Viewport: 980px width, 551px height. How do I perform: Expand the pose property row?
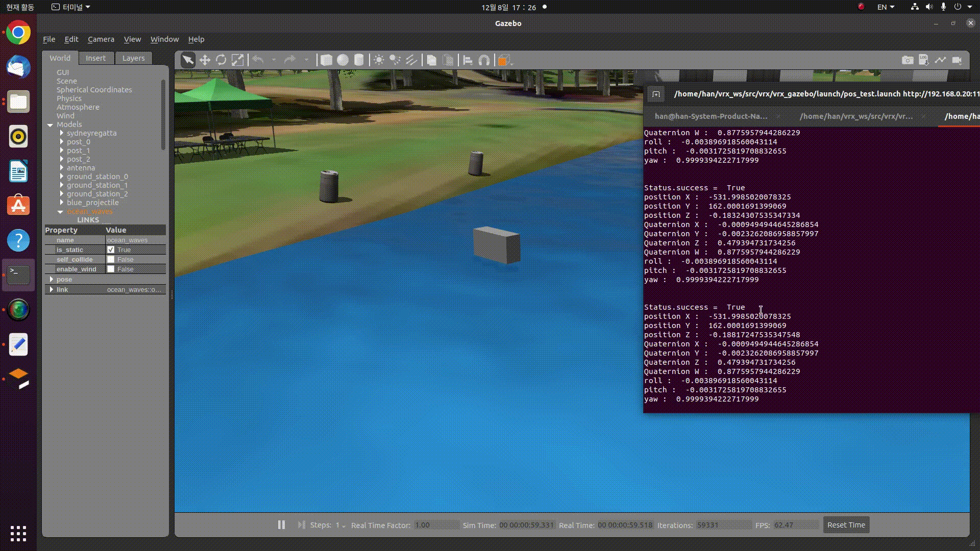(52, 280)
